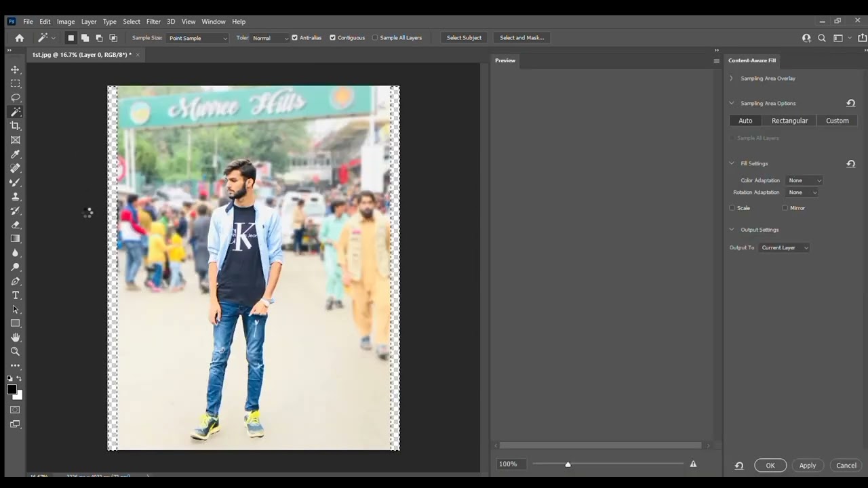Toggle the Contiguous checkbox
868x488 pixels.
click(332, 38)
